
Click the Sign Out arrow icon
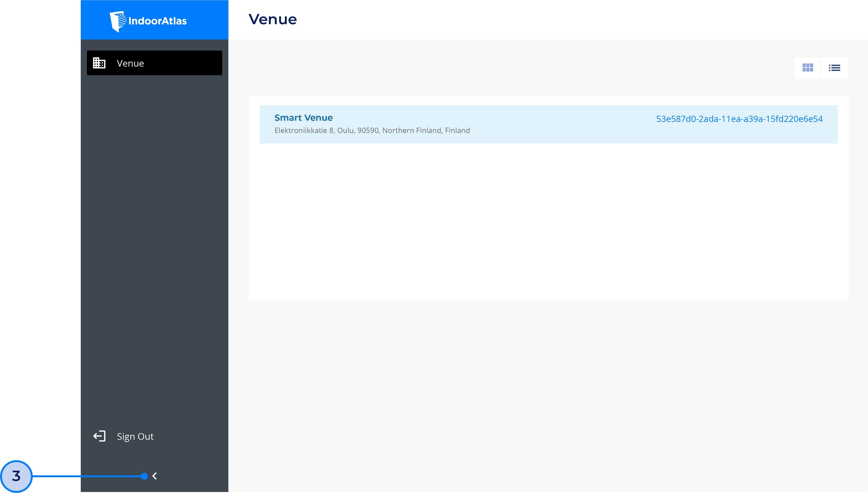99,436
